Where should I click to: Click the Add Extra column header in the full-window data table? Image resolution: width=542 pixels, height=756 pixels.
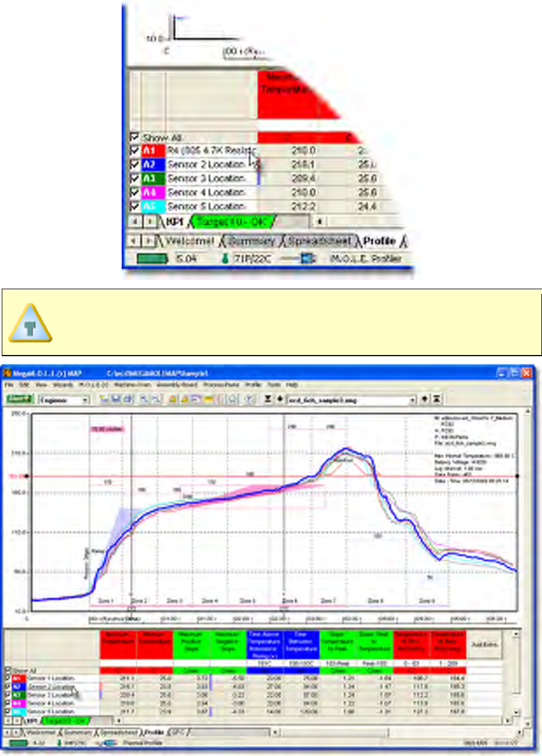484,645
